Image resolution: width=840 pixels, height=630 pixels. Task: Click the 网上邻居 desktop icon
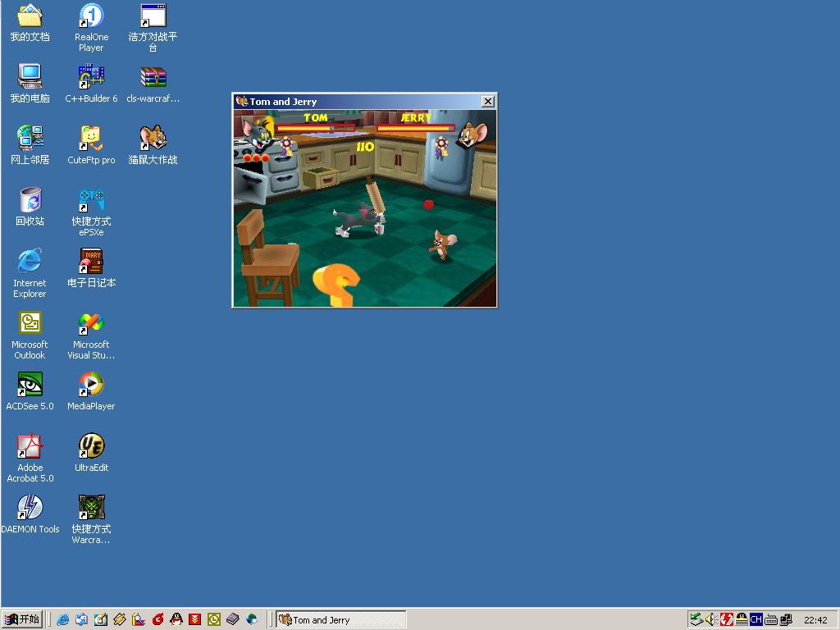(30, 144)
